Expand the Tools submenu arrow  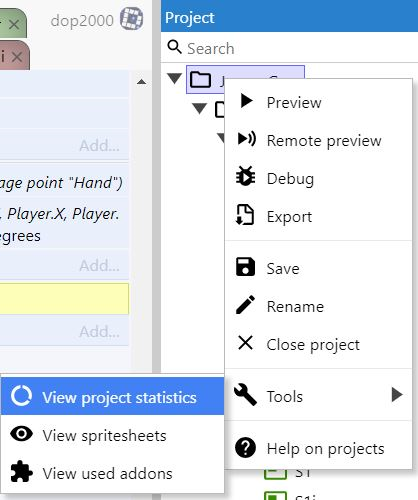396,395
